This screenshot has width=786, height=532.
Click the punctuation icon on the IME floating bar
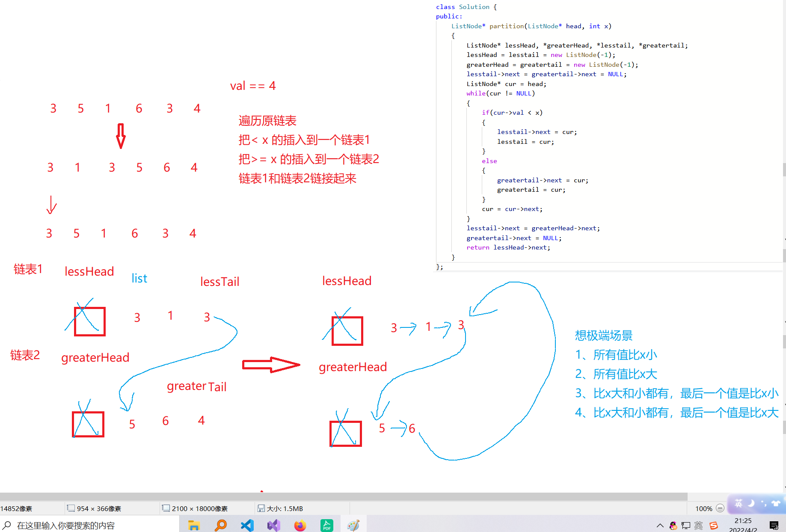(x=764, y=503)
